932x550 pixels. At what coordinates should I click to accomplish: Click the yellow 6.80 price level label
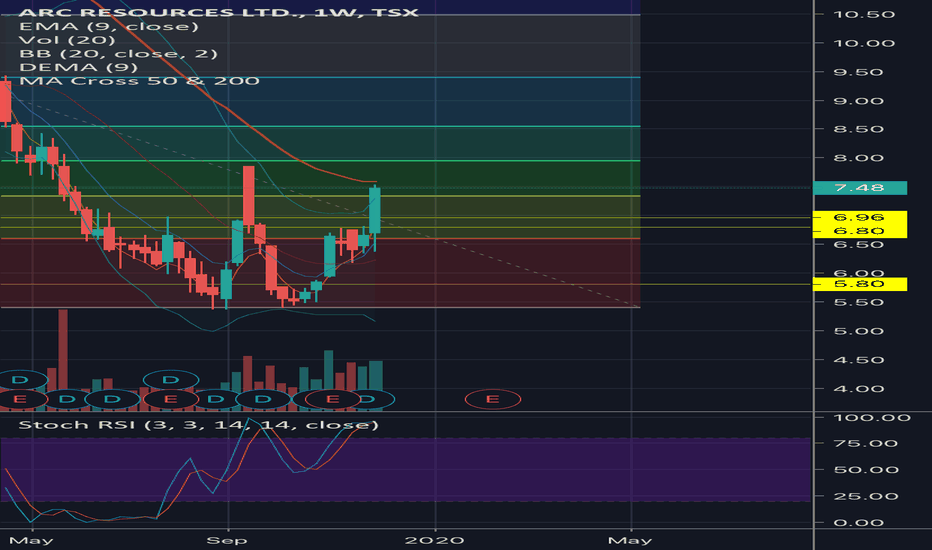[859, 231]
